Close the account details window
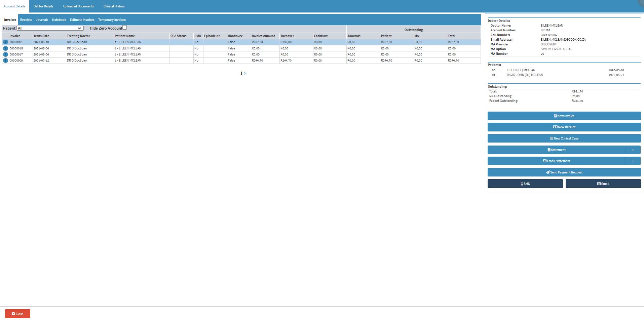644x320 pixels. pyautogui.click(x=17, y=314)
